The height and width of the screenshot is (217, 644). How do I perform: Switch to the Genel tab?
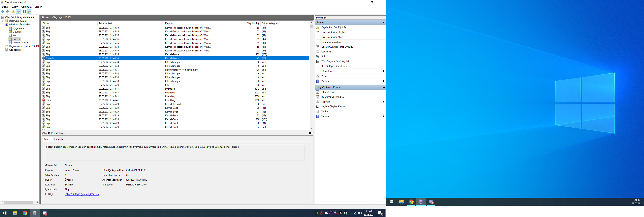pos(47,139)
